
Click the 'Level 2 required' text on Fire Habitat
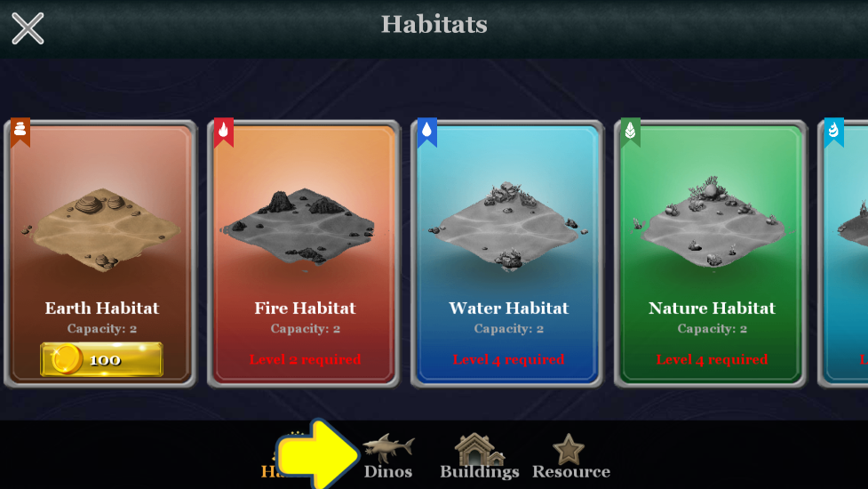[x=305, y=359]
